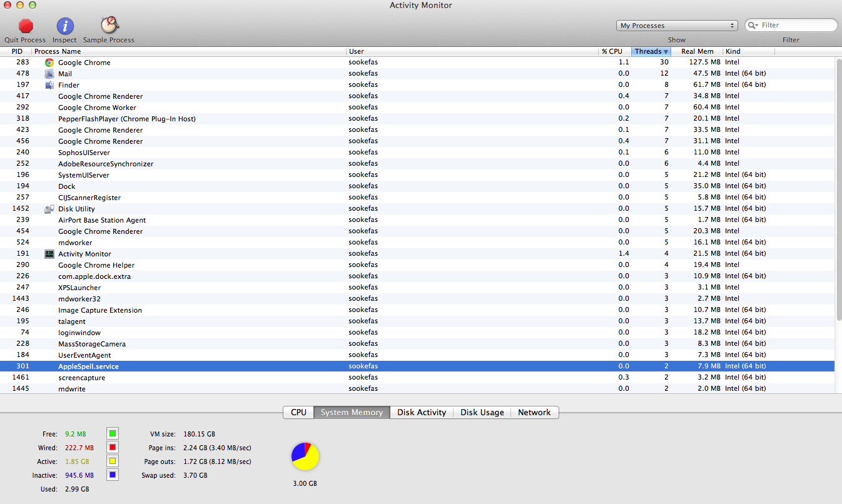Sort by % CPU column header
This screenshot has width=842, height=504.
point(615,51)
